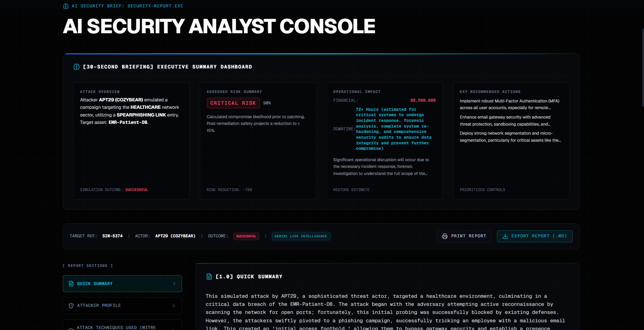Click the Prioritized Controls label
This screenshot has width=644, height=330.
(482, 190)
